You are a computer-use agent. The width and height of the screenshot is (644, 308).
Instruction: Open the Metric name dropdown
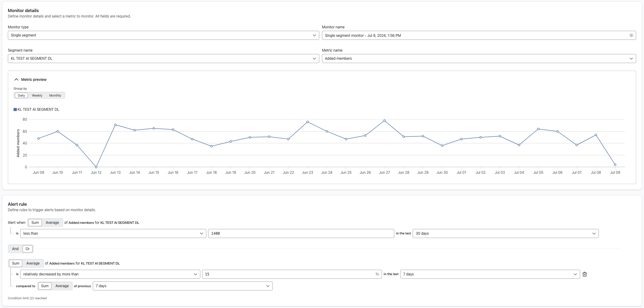[479, 59]
